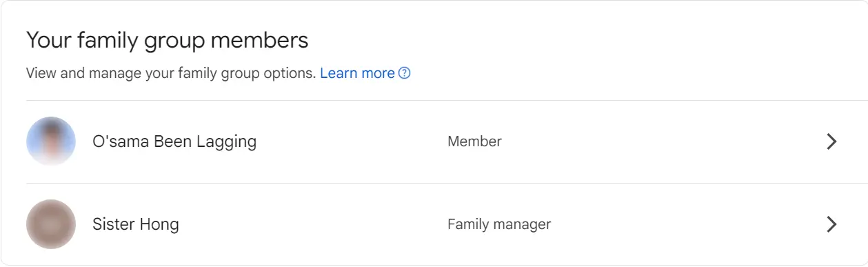The height and width of the screenshot is (267, 868).
Task: Click the right arrow beside Member
Action: 831,141
